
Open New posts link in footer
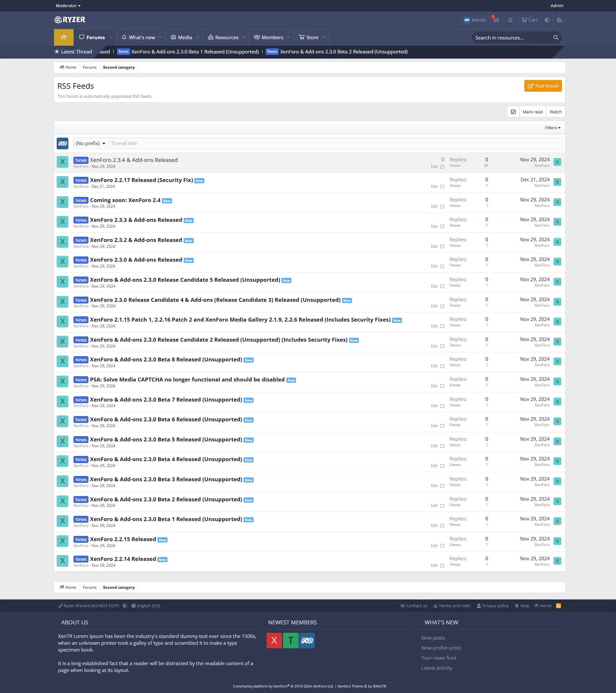click(x=433, y=638)
